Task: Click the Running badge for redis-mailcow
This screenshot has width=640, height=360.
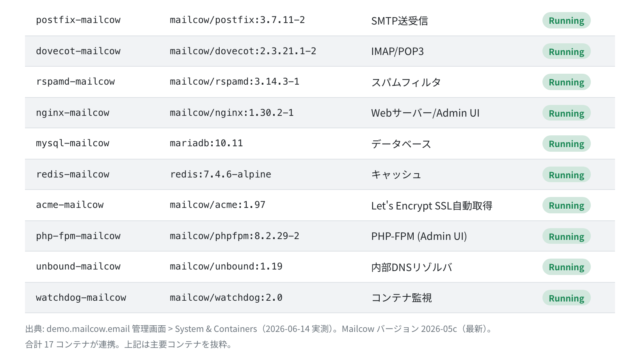Action: (x=566, y=175)
